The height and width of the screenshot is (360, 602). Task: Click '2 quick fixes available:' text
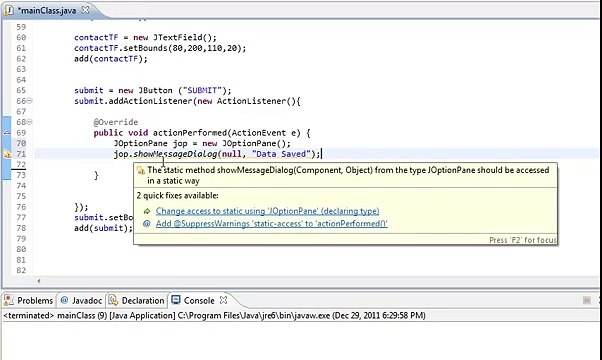[x=177, y=196]
